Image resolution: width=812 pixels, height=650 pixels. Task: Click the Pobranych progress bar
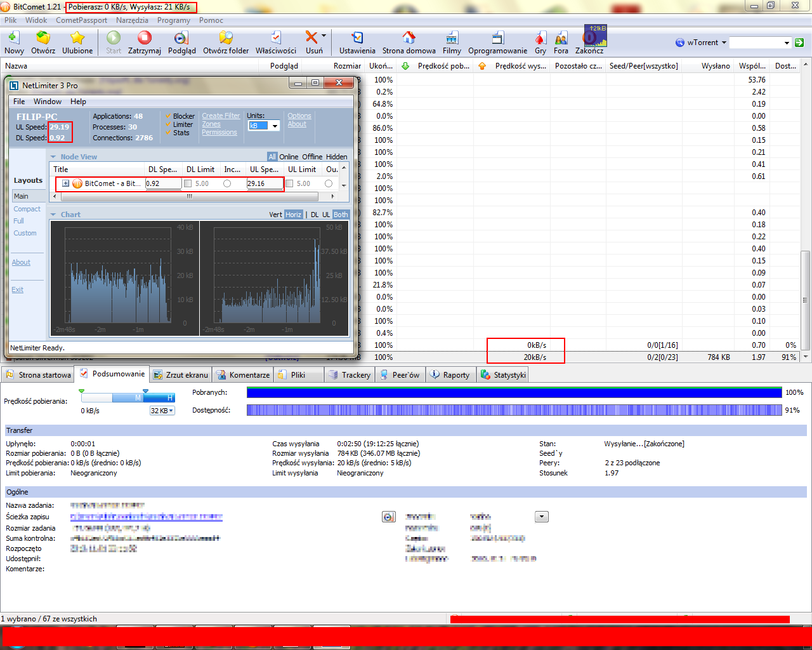(514, 393)
